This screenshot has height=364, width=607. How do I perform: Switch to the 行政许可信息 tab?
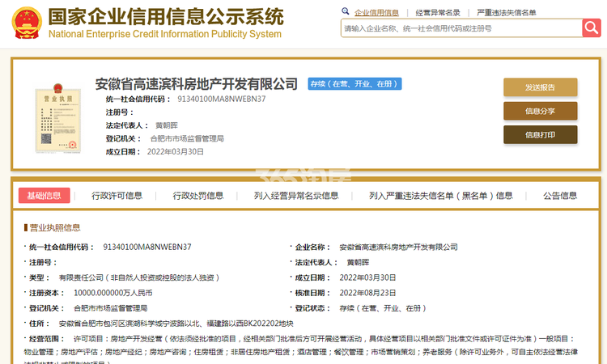pyautogui.click(x=117, y=196)
